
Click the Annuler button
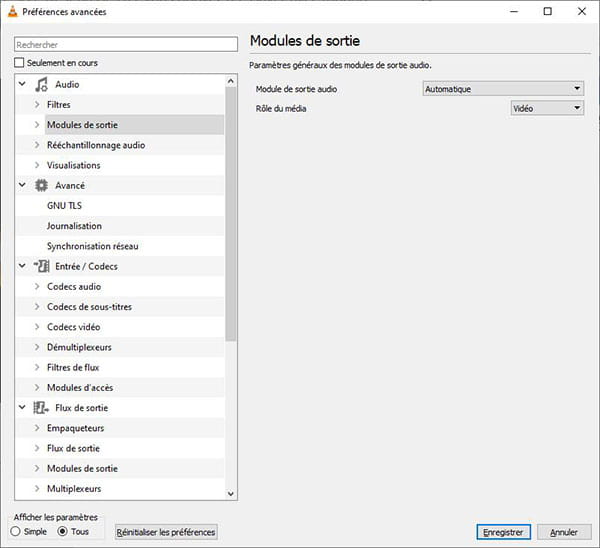click(564, 532)
